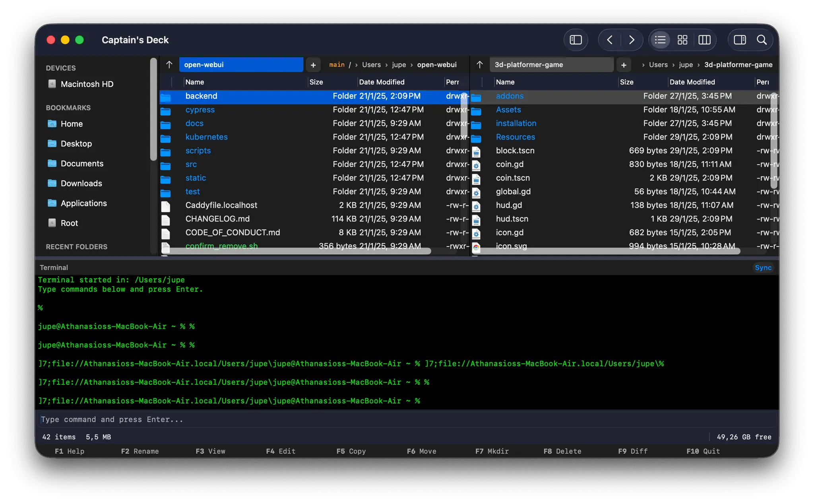The image size is (814, 504).
Task: Sort left pane by Name column
Action: 195,82
